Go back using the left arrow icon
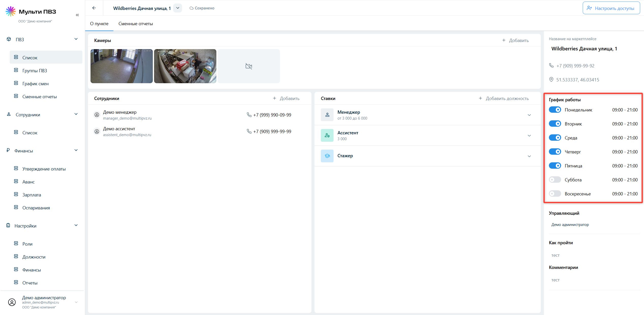 coord(94,8)
